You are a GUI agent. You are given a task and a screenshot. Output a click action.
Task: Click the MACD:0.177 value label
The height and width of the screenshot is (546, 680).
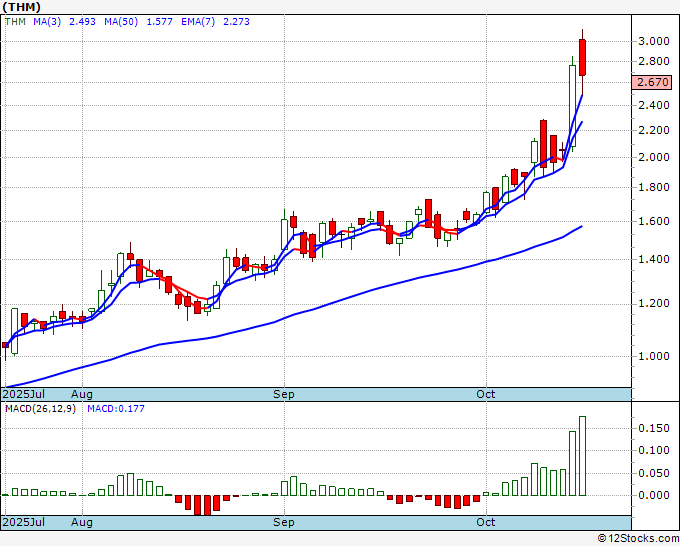[x=116, y=409]
